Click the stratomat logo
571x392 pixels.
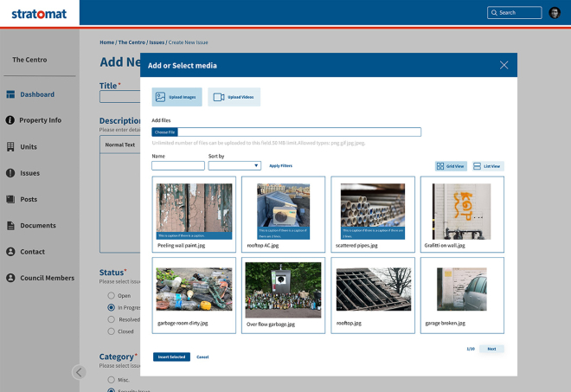[39, 14]
